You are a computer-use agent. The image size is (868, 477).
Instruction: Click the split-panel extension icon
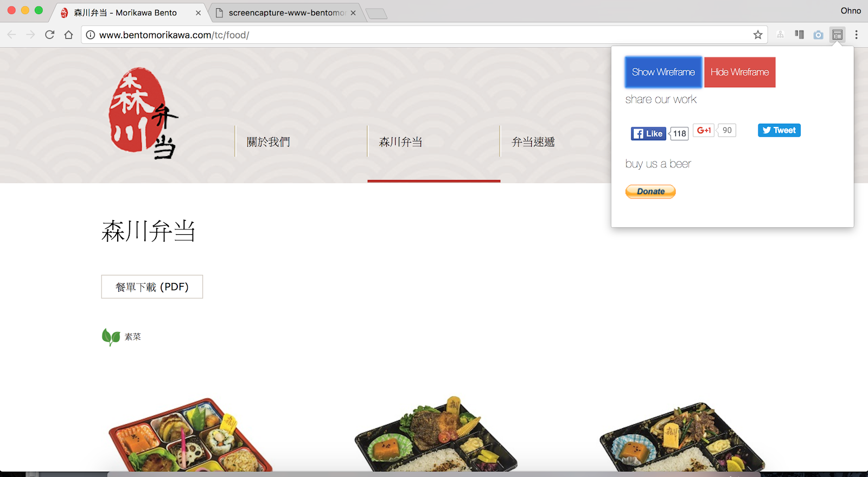799,35
